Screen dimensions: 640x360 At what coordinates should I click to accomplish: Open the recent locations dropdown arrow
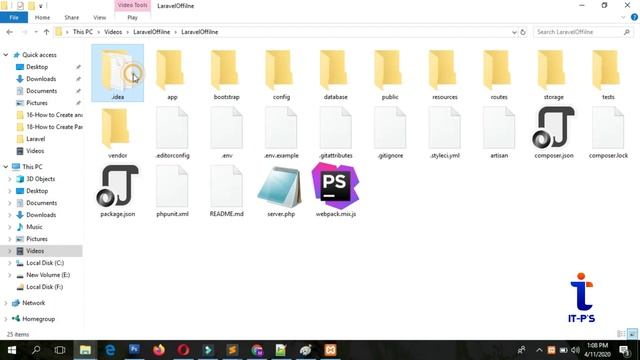36,32
